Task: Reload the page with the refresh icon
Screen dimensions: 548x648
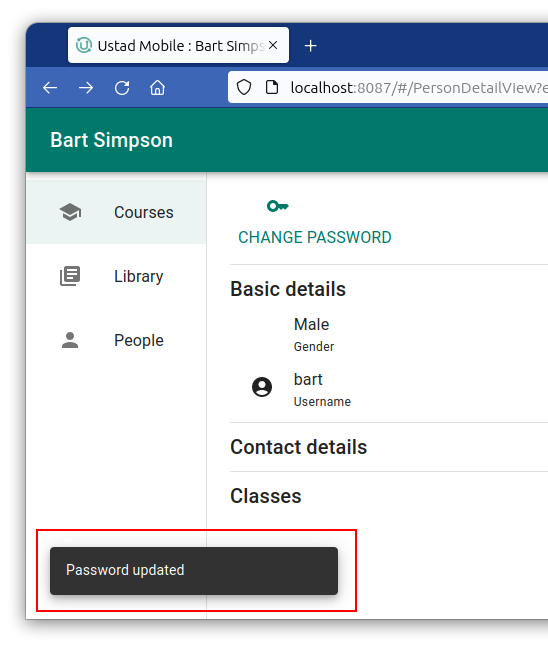Action: point(122,88)
